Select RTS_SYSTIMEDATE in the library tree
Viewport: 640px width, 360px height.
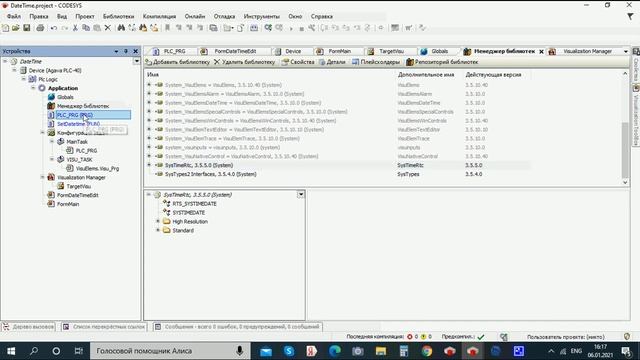[194, 204]
